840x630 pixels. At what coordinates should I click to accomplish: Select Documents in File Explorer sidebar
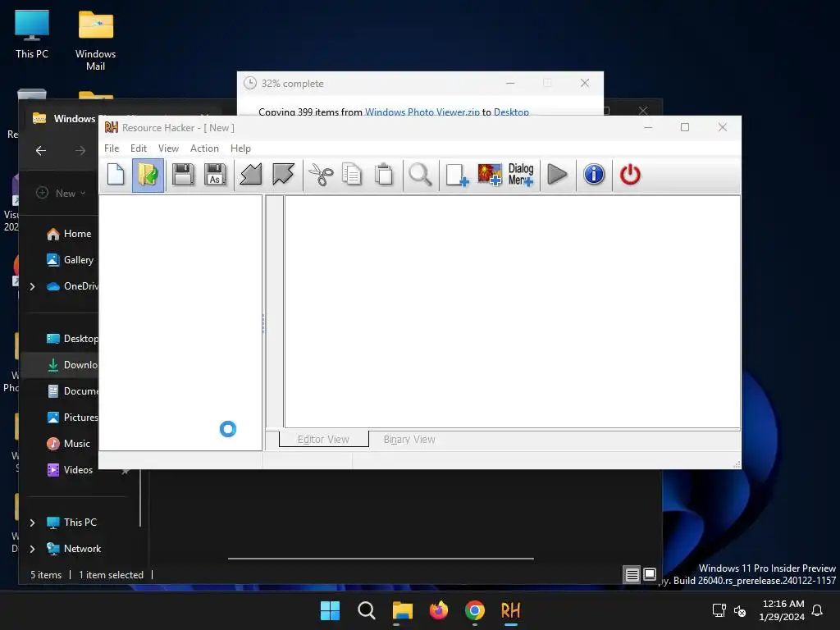[72, 391]
